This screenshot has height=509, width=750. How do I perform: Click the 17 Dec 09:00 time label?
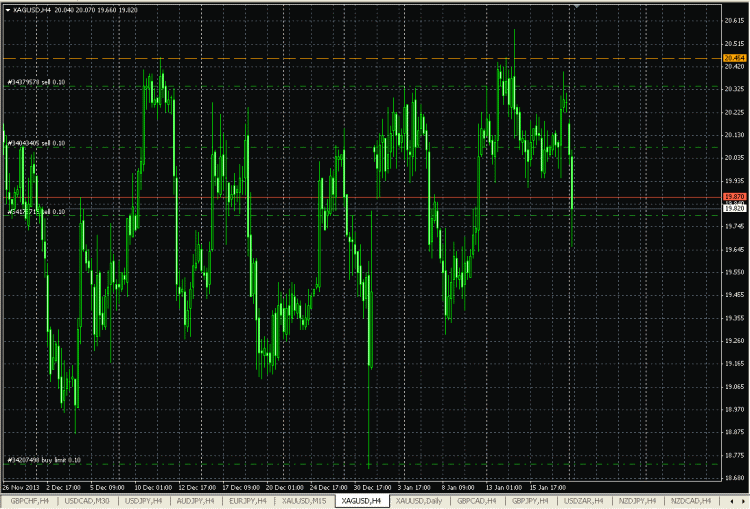(241, 487)
